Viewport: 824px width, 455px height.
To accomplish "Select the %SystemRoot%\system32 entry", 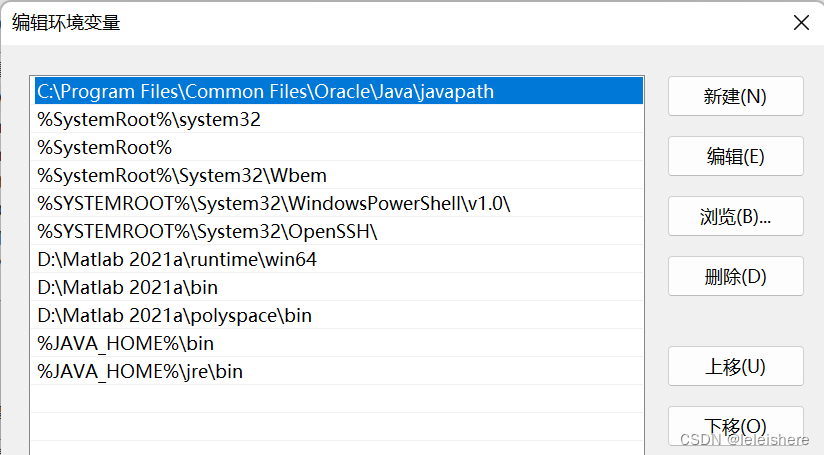I will pos(337,119).
